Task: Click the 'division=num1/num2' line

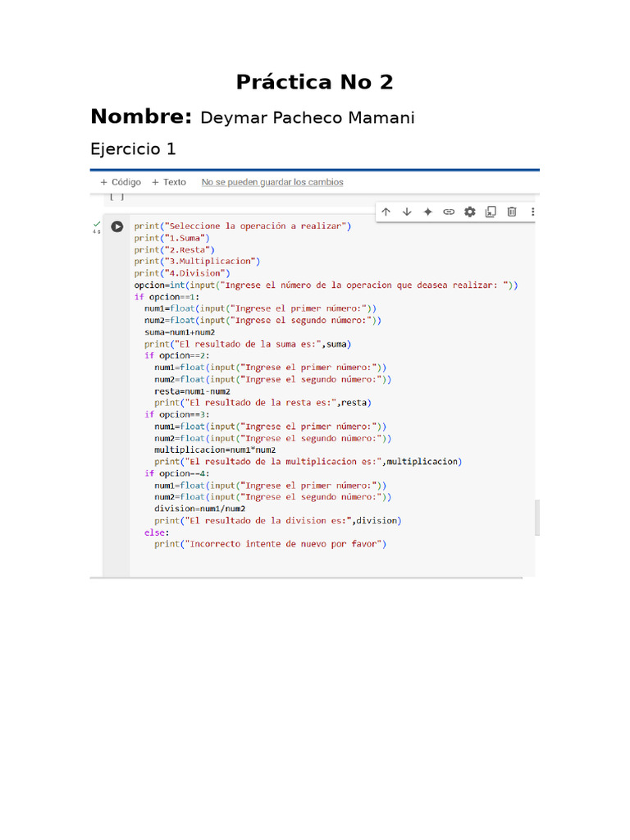Action: point(200,509)
